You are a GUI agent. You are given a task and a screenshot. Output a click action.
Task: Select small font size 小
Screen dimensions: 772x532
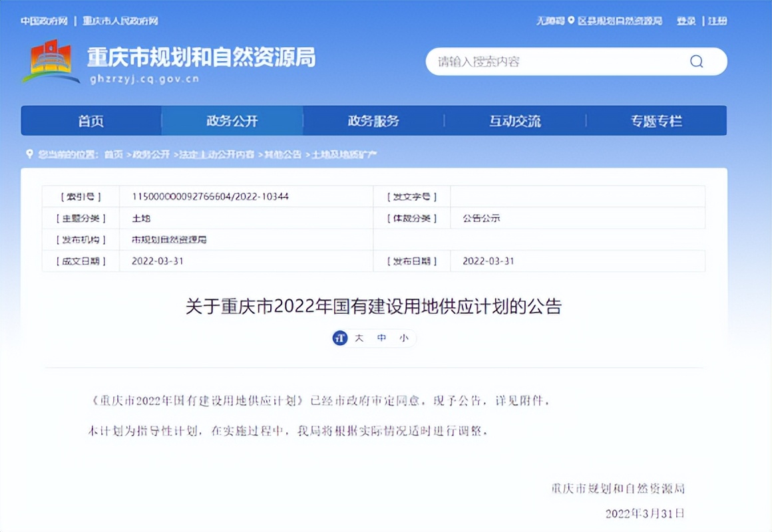404,338
